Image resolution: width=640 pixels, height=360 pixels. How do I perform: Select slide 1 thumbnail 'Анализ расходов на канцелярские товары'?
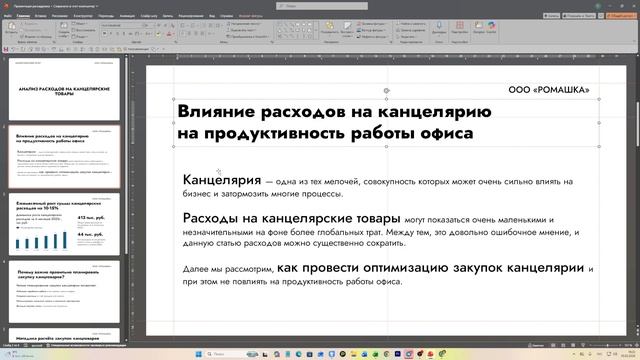tap(64, 89)
